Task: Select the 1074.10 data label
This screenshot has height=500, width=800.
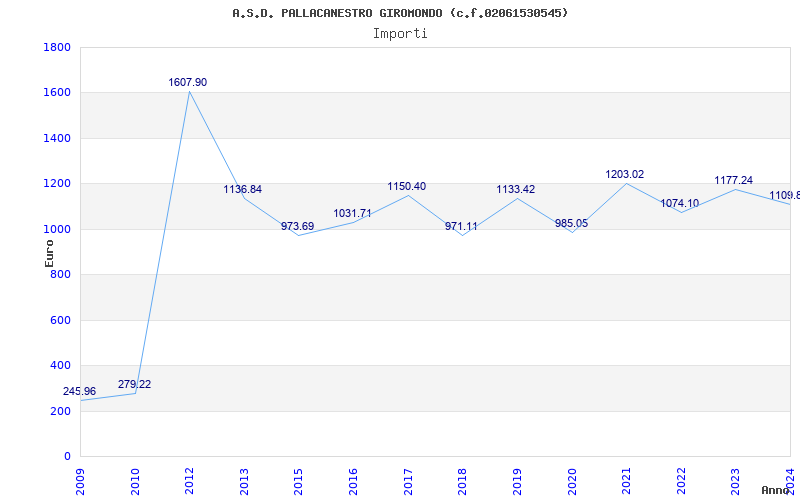Action: coord(680,203)
